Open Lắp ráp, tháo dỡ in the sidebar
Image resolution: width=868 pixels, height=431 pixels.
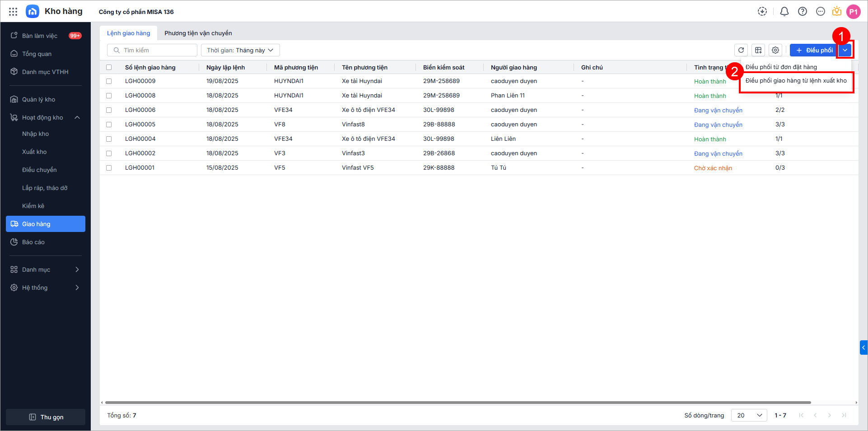[45, 188]
